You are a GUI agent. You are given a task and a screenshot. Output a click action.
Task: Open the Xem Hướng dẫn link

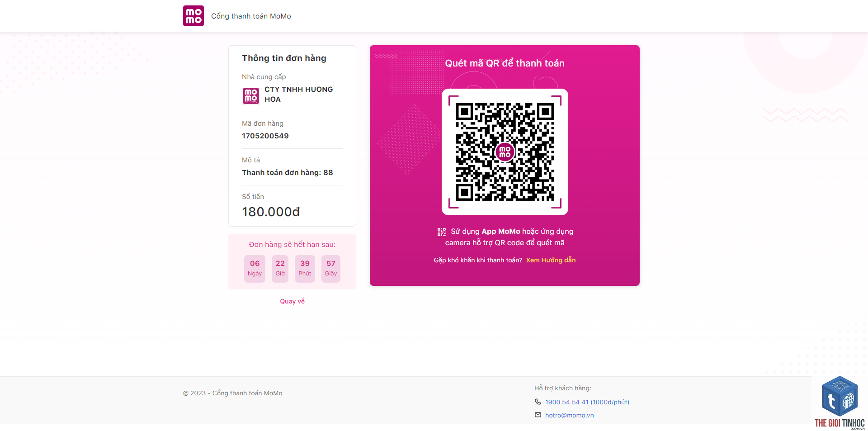click(551, 260)
